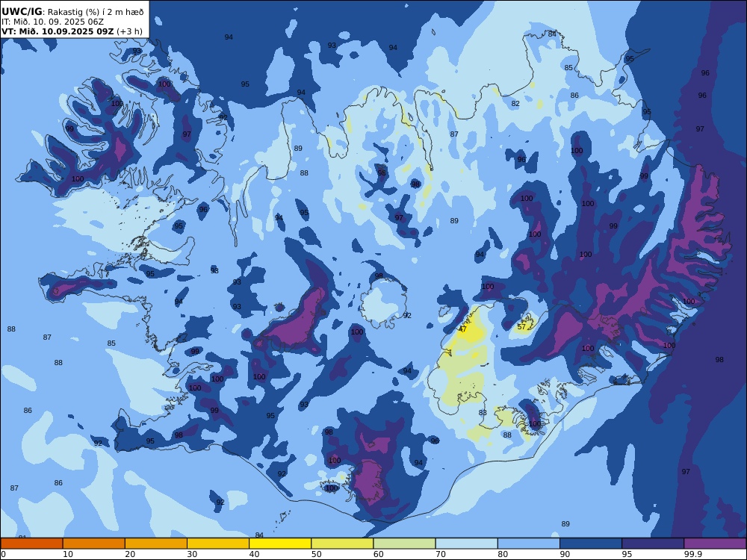The height and width of the screenshot is (560, 747).
Task: Click the legend tick label '70'
Action: tap(441, 554)
